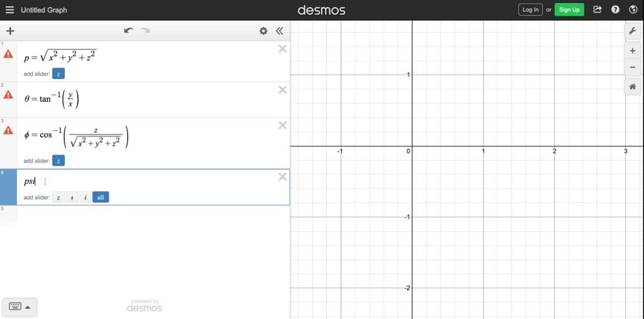Click the redo arrow

click(x=145, y=31)
